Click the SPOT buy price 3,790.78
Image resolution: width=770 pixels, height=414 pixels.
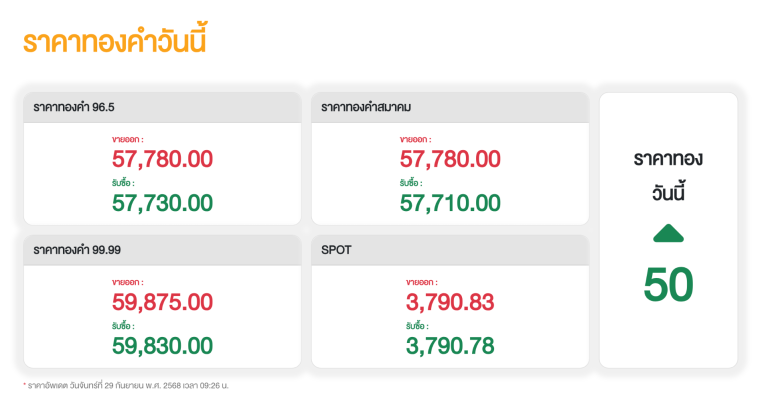point(450,346)
